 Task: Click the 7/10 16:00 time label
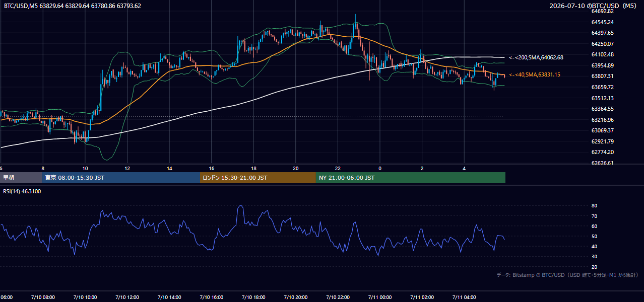[x=211, y=297]
